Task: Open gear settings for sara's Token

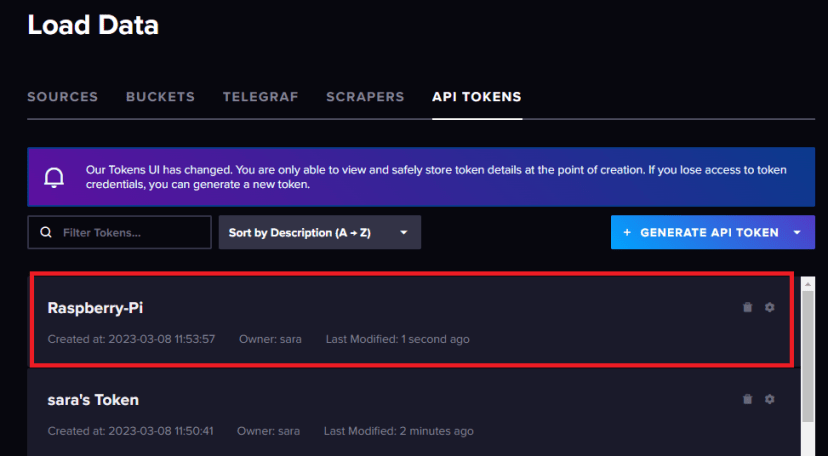Action: (769, 399)
